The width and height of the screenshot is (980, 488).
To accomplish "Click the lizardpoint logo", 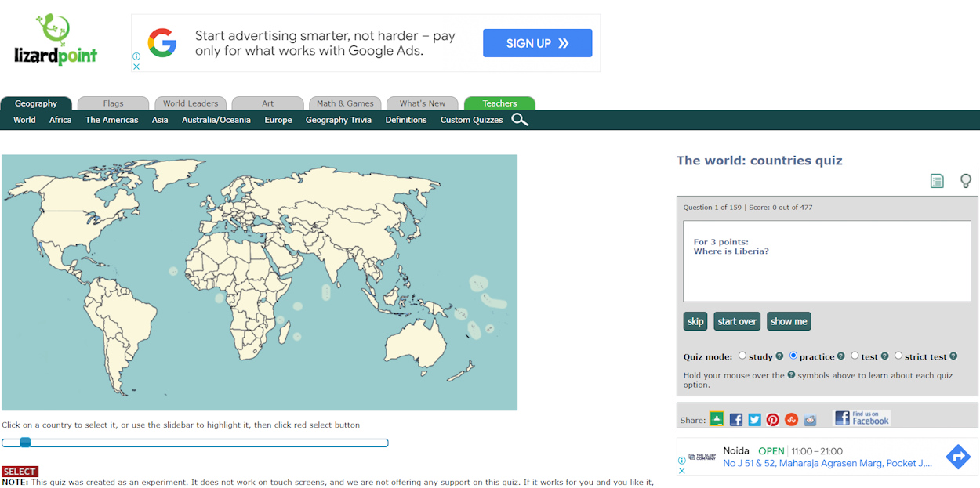I will pos(56,38).
